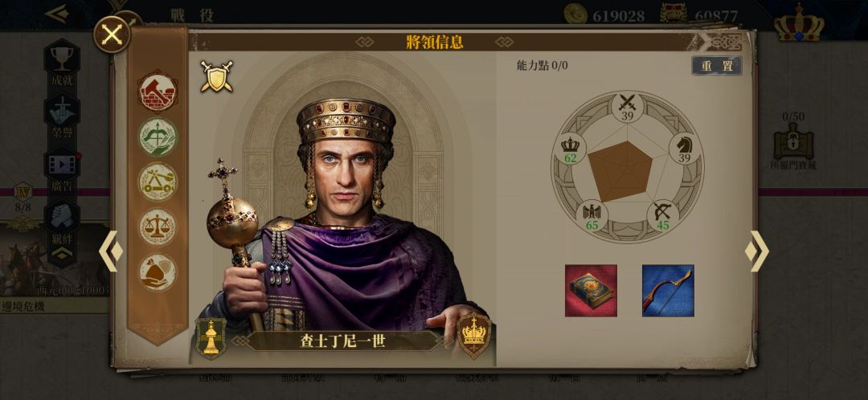The image size is (868, 400).
Task: Select the balance scales skill icon
Action: (158, 227)
